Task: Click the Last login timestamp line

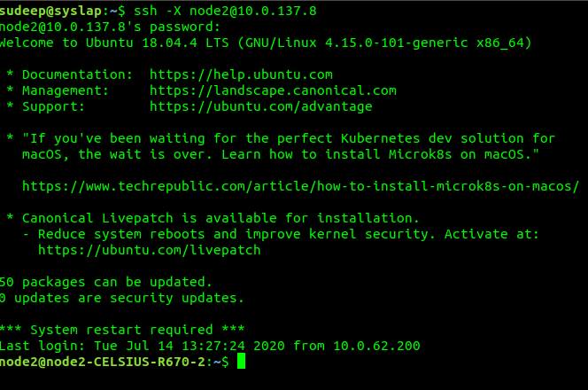Action: (210, 346)
